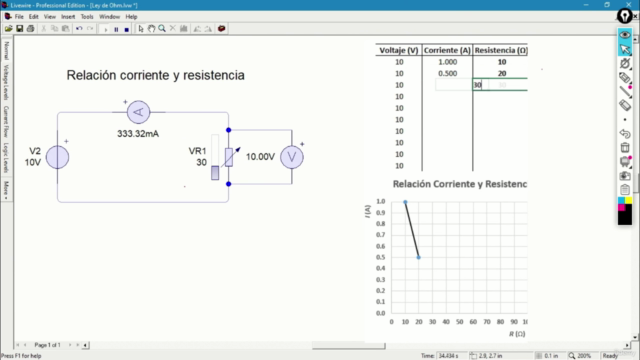Click the whiteboard icon in annotation bar
The width and height of the screenshot is (640, 360).
pos(625,162)
